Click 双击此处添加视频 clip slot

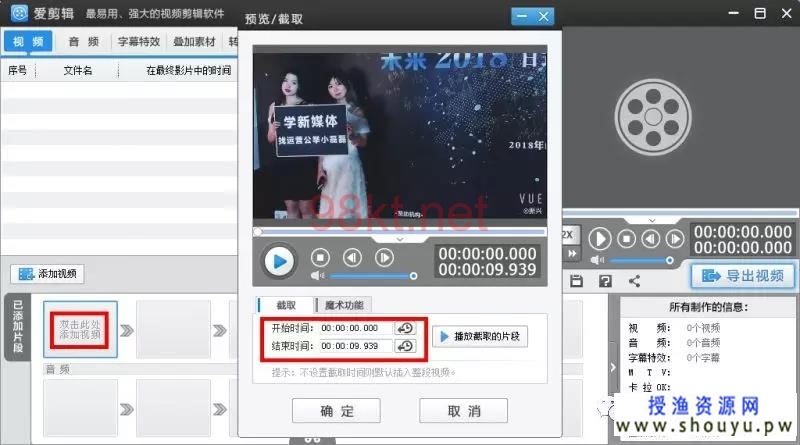[x=80, y=330]
